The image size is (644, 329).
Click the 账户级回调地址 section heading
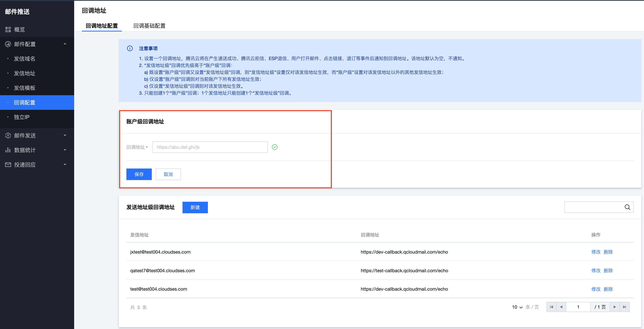(x=145, y=122)
